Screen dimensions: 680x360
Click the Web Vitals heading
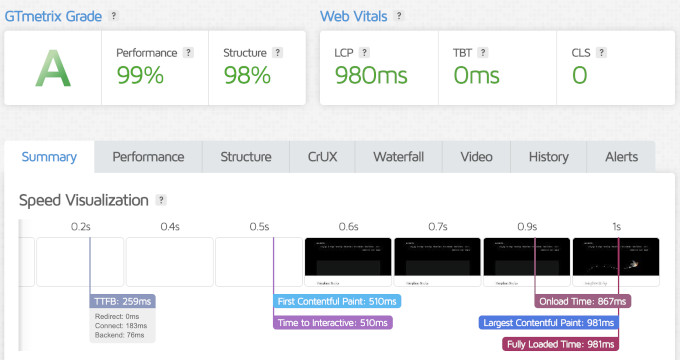coord(353,16)
